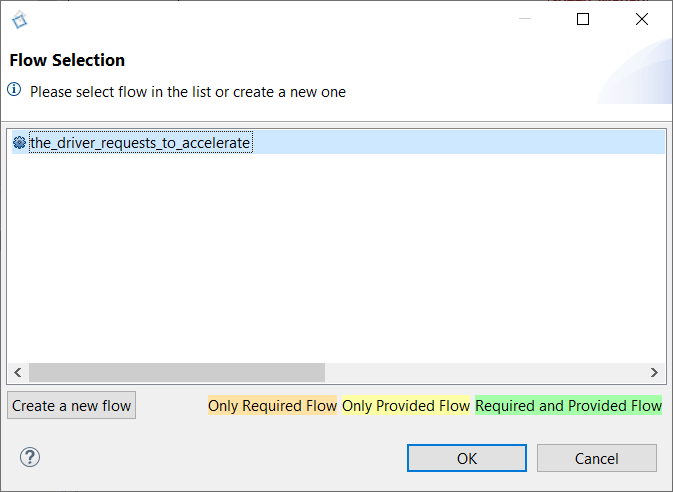Select the the_driver_requests_to_accelerate flow row
The image size is (673, 492).
point(338,143)
